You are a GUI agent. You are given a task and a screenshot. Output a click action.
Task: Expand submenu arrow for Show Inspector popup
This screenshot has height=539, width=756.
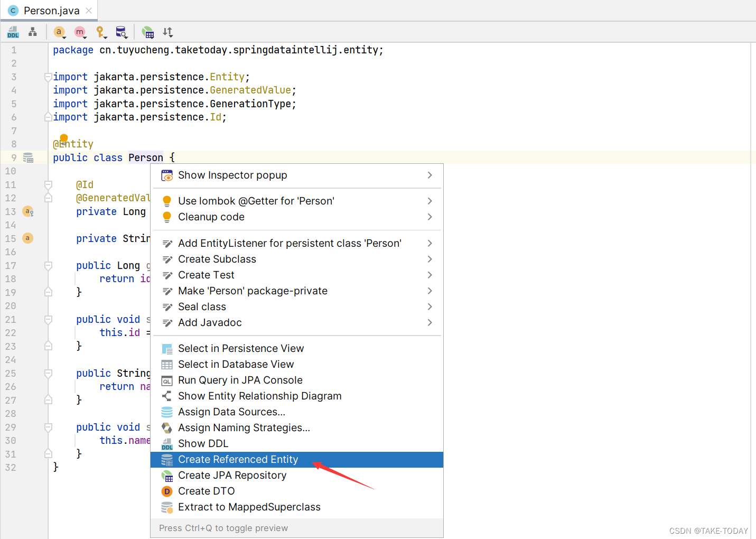tap(430, 175)
